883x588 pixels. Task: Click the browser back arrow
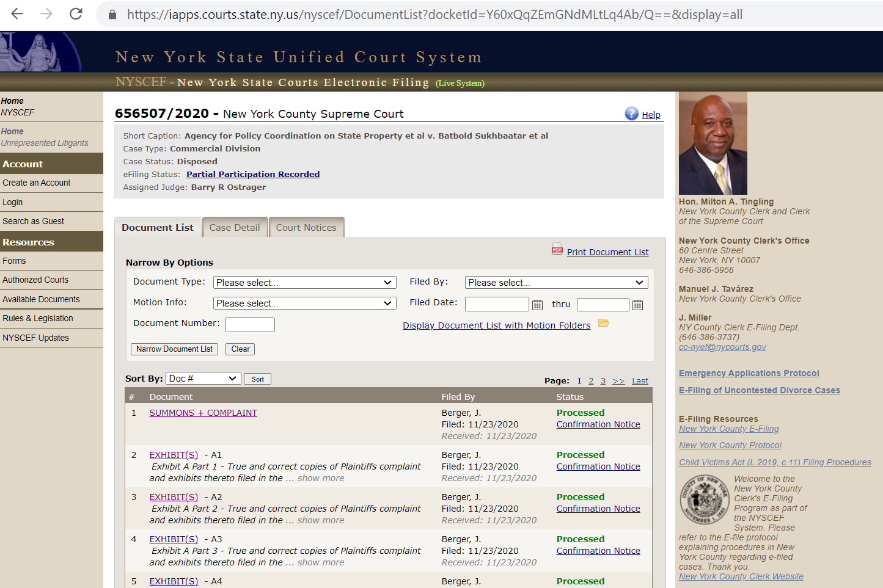pos(17,14)
